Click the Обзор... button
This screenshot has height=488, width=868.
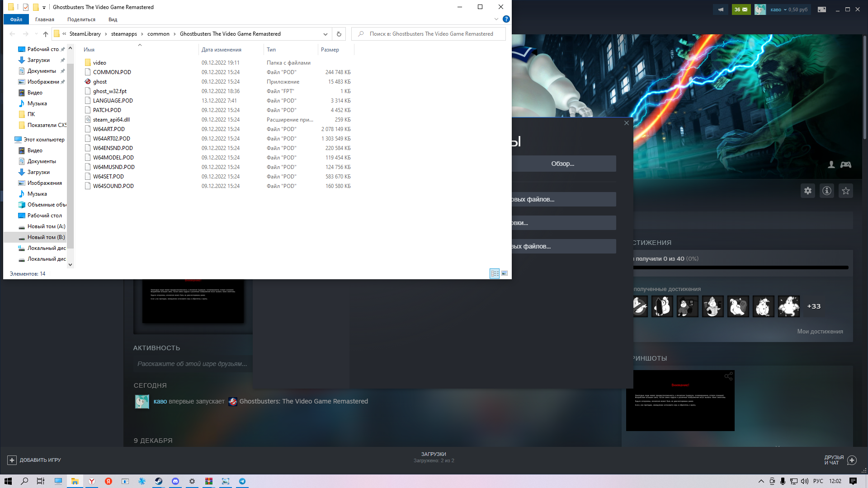click(562, 164)
